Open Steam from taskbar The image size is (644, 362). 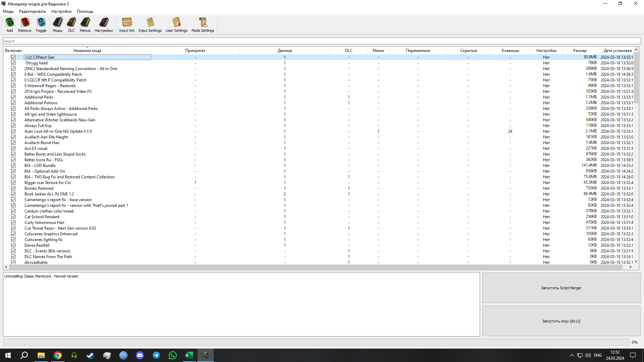click(x=90, y=355)
